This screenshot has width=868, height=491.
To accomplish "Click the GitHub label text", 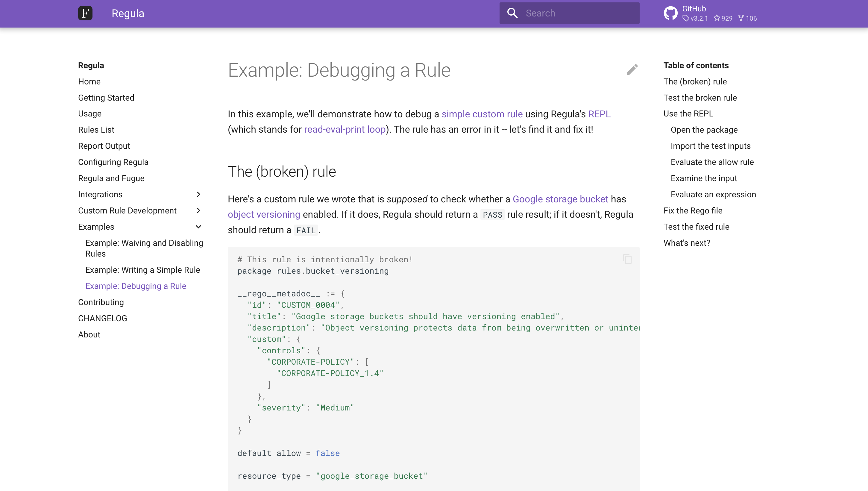I will tap(694, 9).
